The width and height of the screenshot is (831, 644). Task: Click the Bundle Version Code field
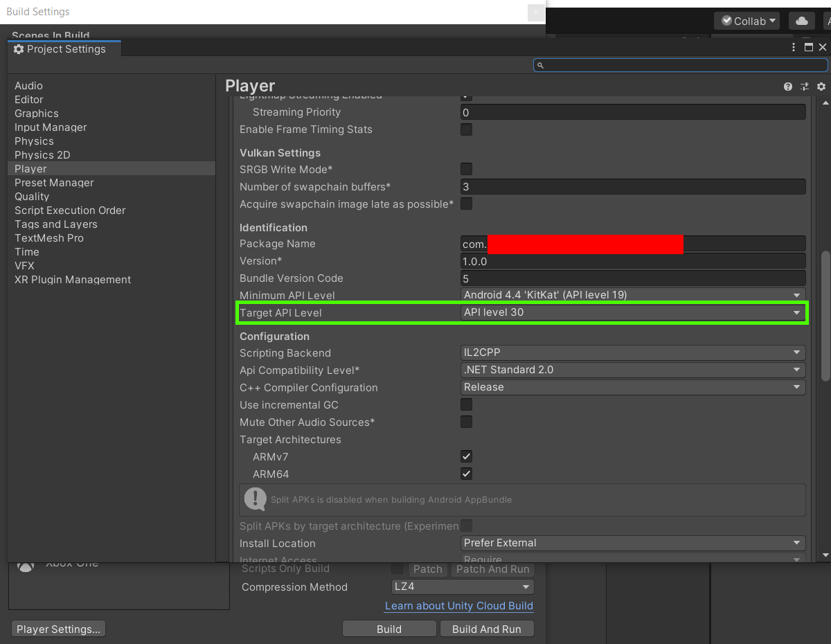coord(633,278)
